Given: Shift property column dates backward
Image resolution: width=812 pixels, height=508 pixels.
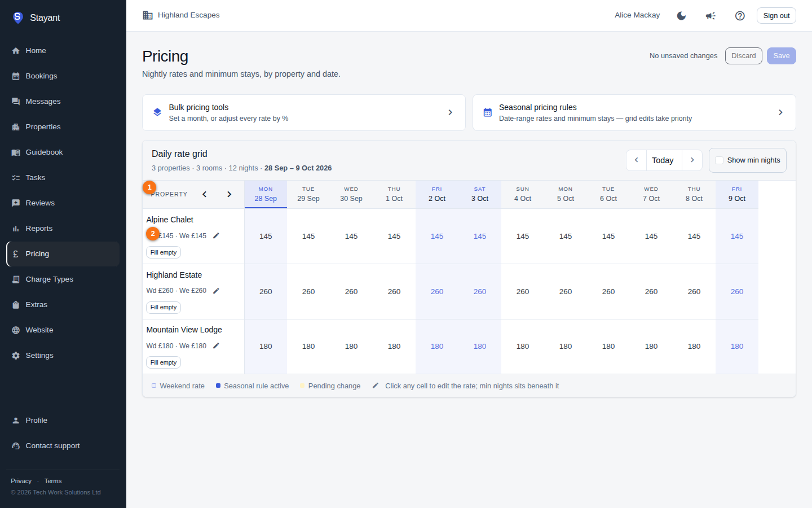Looking at the screenshot, I should pos(205,194).
